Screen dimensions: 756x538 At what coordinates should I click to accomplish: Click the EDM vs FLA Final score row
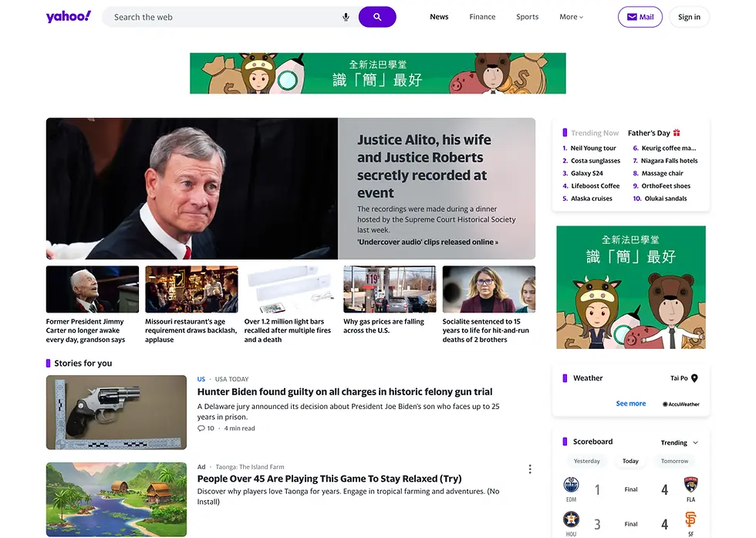(x=631, y=489)
